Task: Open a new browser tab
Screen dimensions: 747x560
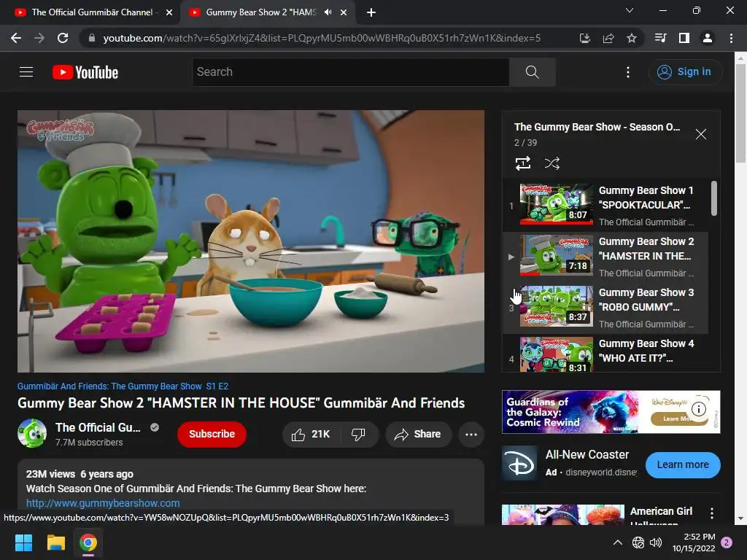Action: [371, 12]
